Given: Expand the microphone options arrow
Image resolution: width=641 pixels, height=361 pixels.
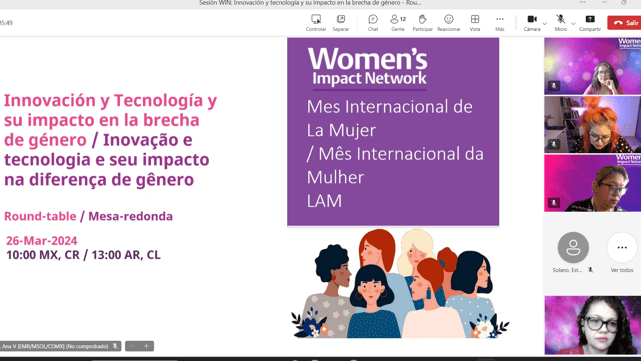Looking at the screenshot, I should tap(573, 24).
